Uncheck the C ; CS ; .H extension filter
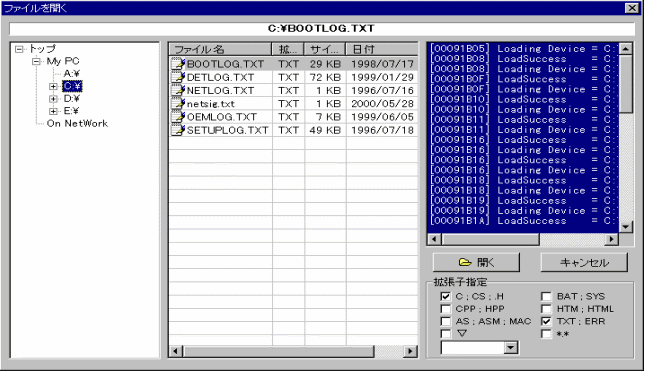Viewport: 645px width, 372px height. click(x=445, y=296)
